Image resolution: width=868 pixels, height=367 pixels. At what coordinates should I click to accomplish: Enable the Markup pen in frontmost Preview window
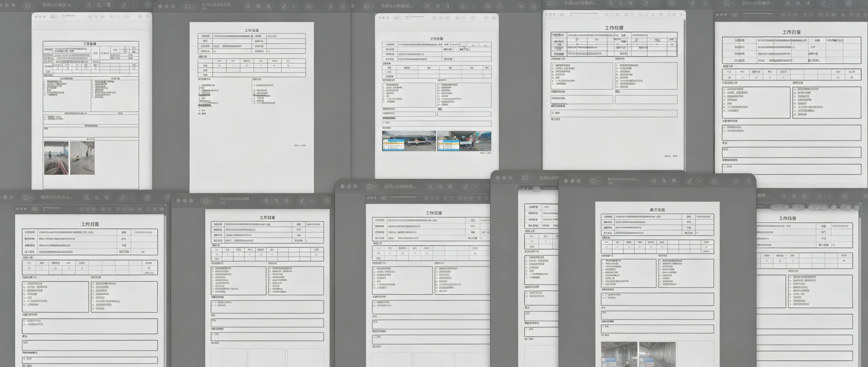point(690,181)
